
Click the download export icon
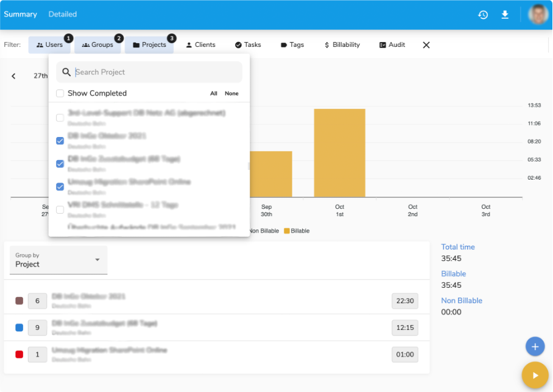pyautogui.click(x=505, y=15)
